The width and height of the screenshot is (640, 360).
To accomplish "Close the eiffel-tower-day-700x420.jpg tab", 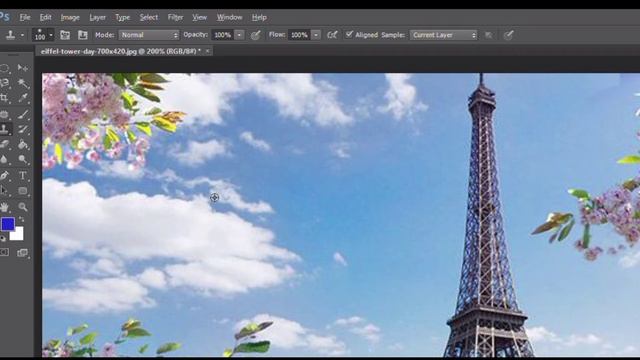I will 207,51.
